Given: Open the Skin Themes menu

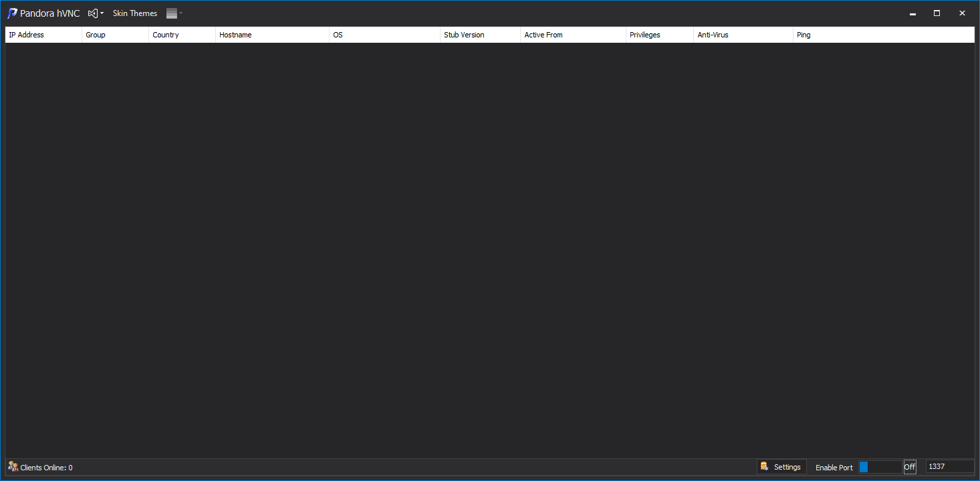Looking at the screenshot, I should [135, 13].
